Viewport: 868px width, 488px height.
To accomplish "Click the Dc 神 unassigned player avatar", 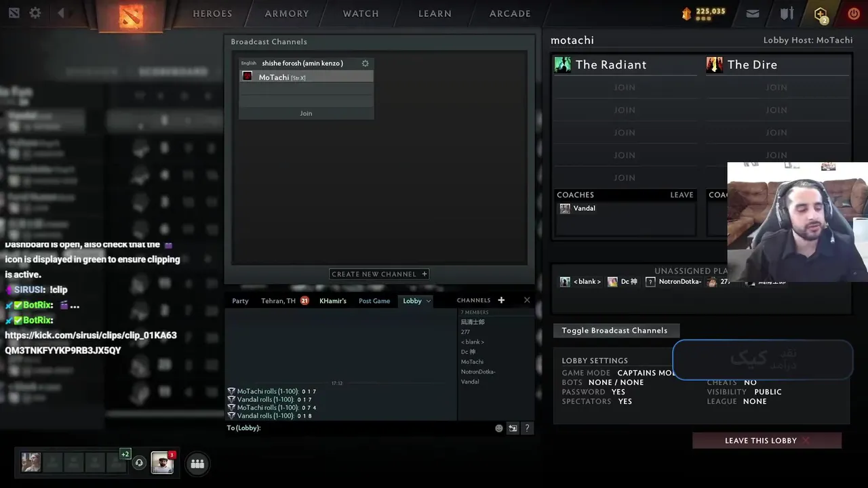I will point(612,281).
